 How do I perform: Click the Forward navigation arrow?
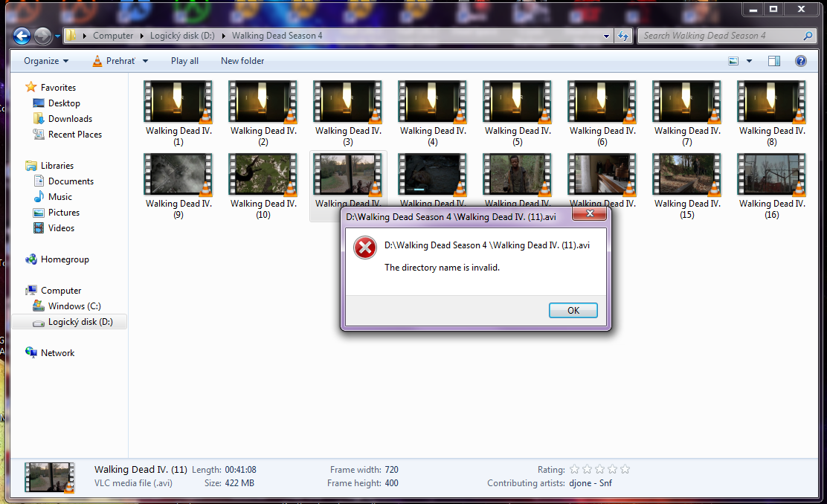pos(42,36)
